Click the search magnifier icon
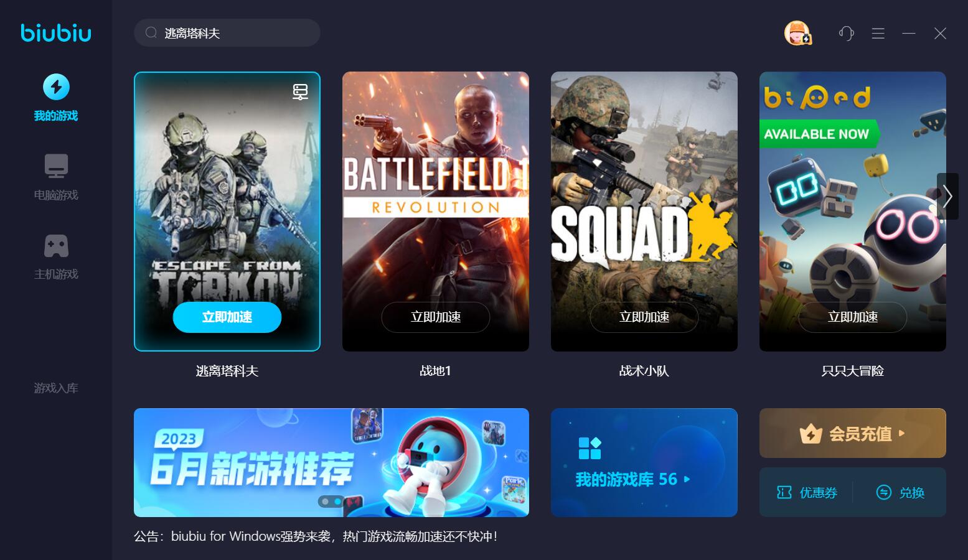Screen dimensions: 968x560 [x=151, y=33]
